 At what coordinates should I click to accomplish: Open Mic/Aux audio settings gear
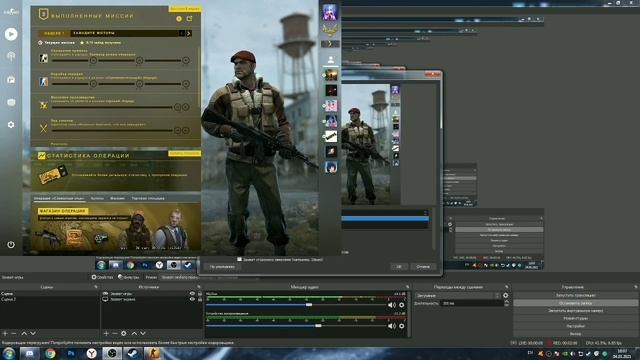402,305
